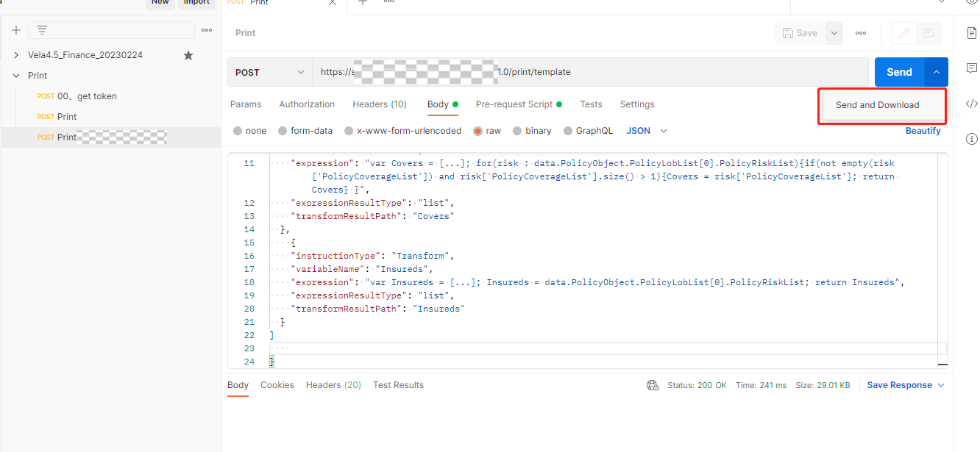Image resolution: width=980 pixels, height=452 pixels.
Task: Click the filter icon in sidebar
Action: point(42,30)
